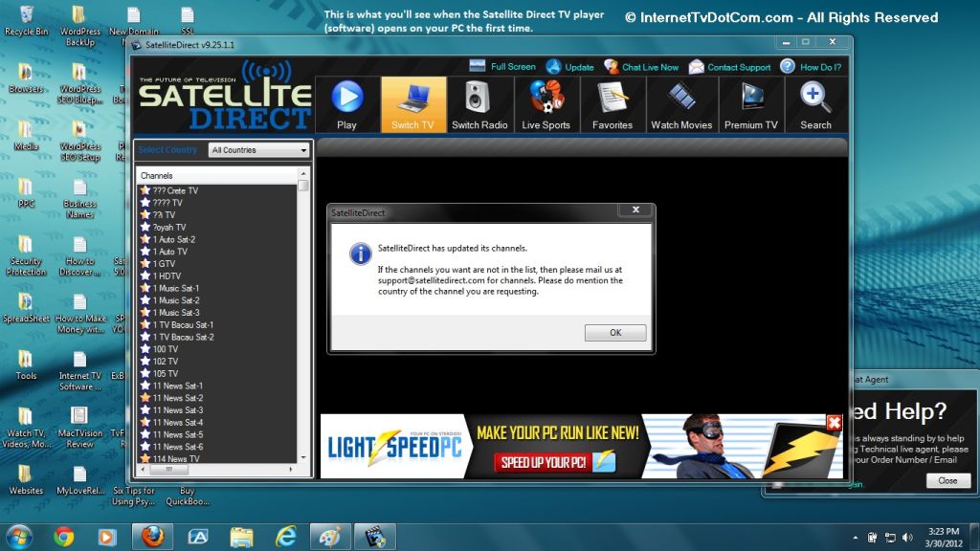Toggle the star next to 11 News Sat-2
Screen dimensions: 980x551
click(x=145, y=398)
